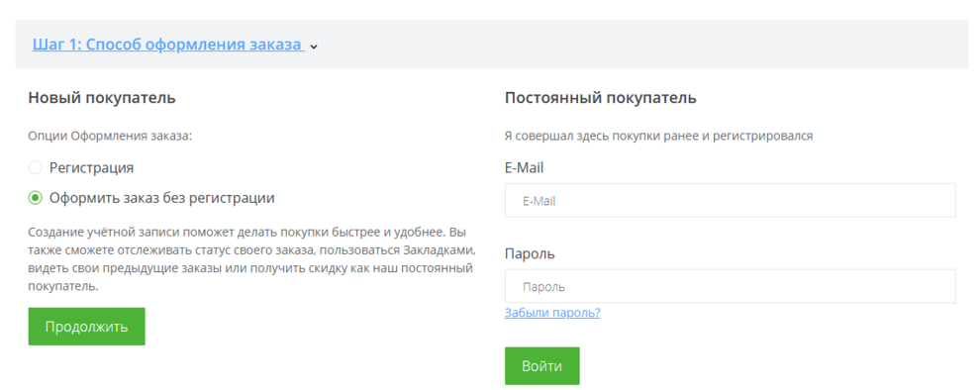980x390 pixels.
Task: Click the "Я совершал здесь покупки ранее" text
Action: [601, 137]
